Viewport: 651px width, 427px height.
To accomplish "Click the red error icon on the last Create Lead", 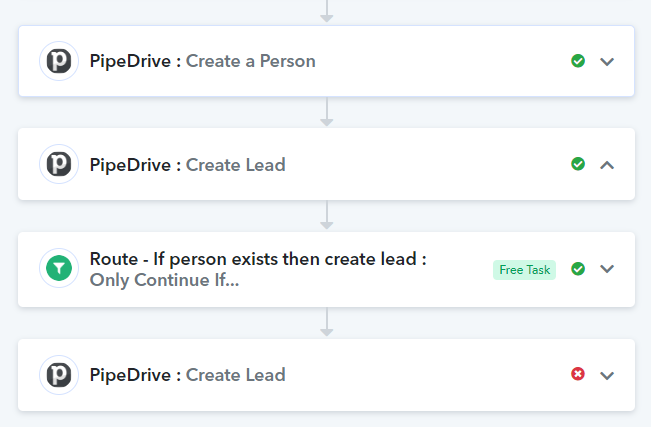I will click(x=578, y=374).
